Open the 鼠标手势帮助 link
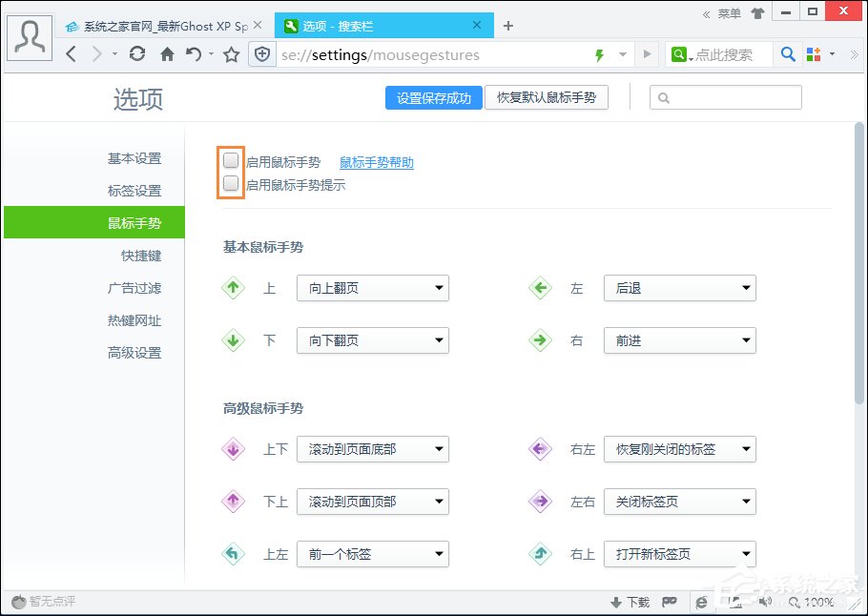 pyautogui.click(x=376, y=161)
